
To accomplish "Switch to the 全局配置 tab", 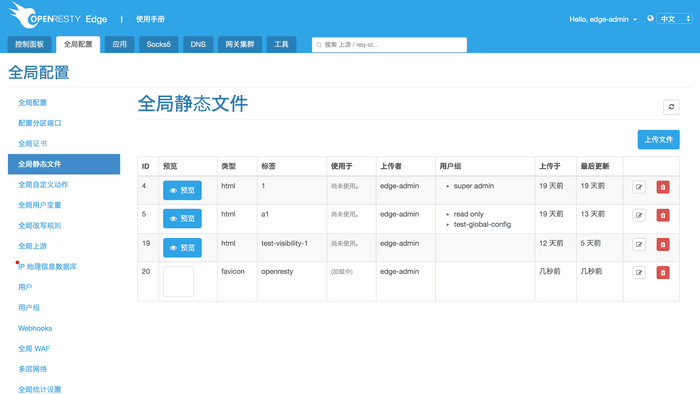I will point(78,45).
